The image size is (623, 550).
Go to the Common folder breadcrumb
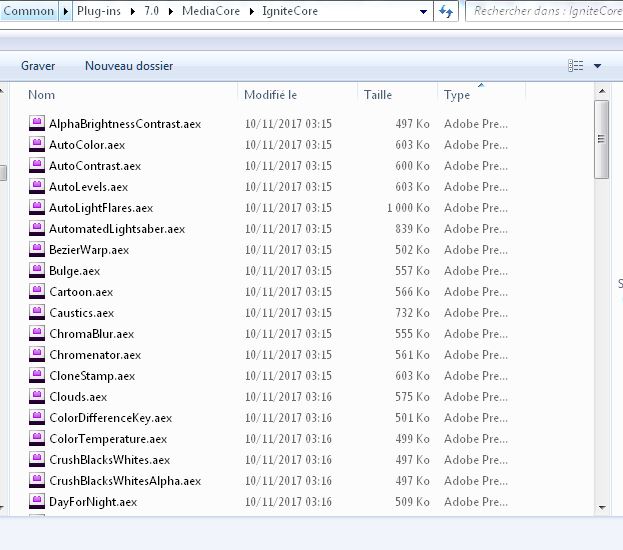coord(29,11)
